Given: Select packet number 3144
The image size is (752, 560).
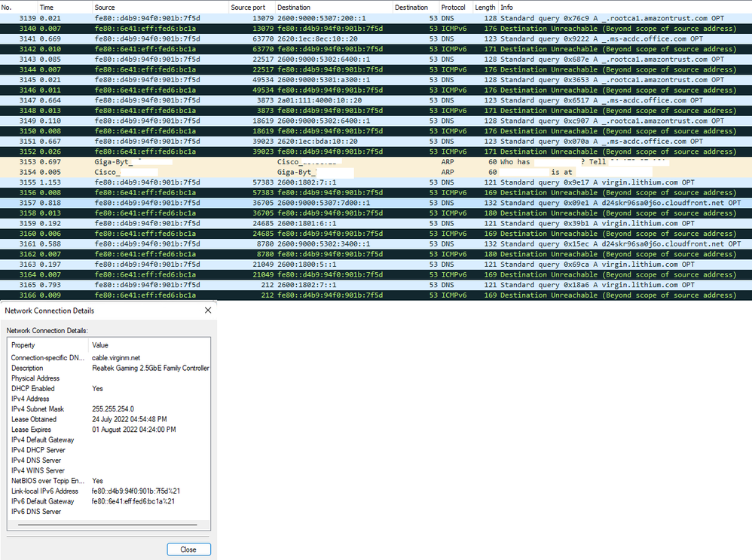Looking at the screenshot, I should tap(376, 69).
